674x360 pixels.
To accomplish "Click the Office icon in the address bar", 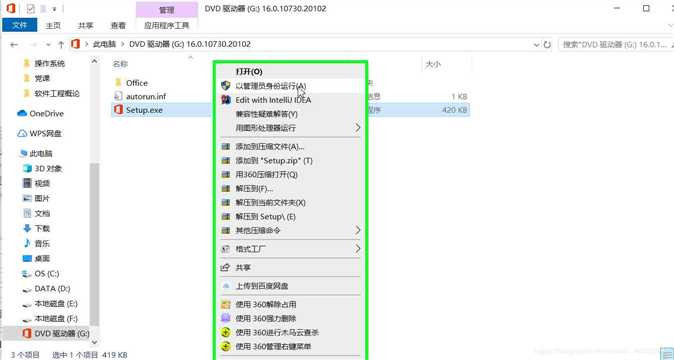I will point(76,44).
